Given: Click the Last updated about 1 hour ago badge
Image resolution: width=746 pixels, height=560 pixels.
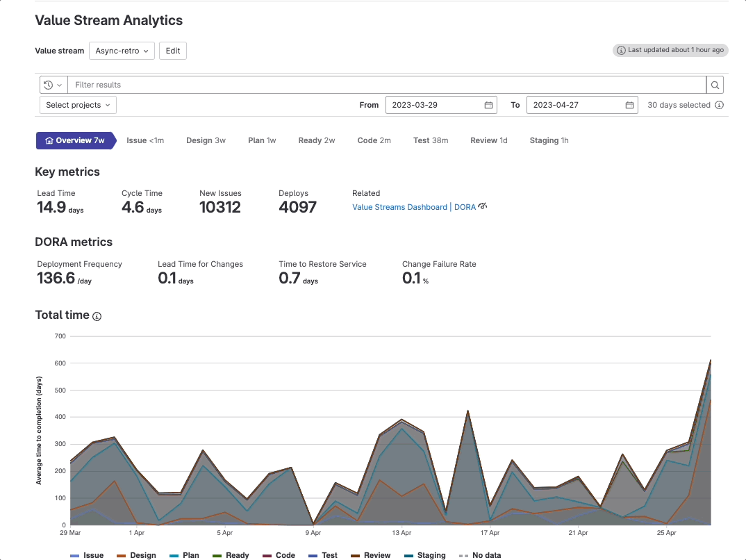Looking at the screenshot, I should [x=670, y=50].
